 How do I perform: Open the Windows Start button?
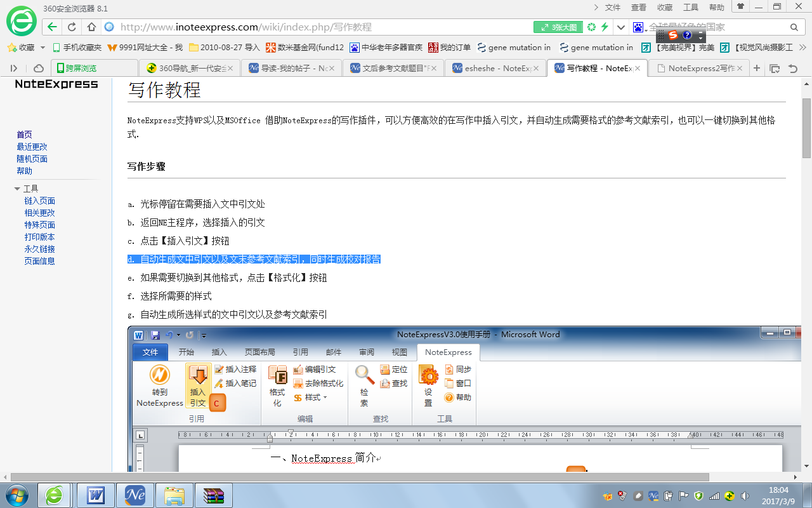coord(17,495)
